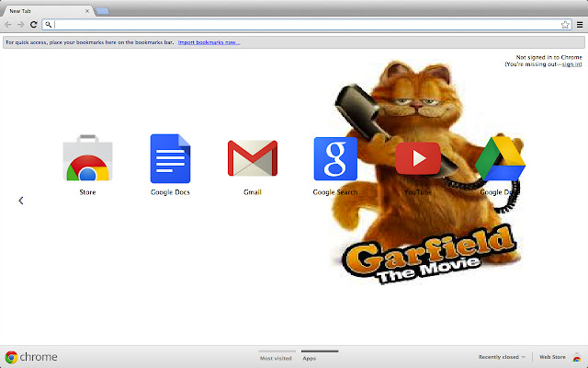The image size is (588, 368).
Task: Open the YouTube app icon
Action: coord(418,158)
